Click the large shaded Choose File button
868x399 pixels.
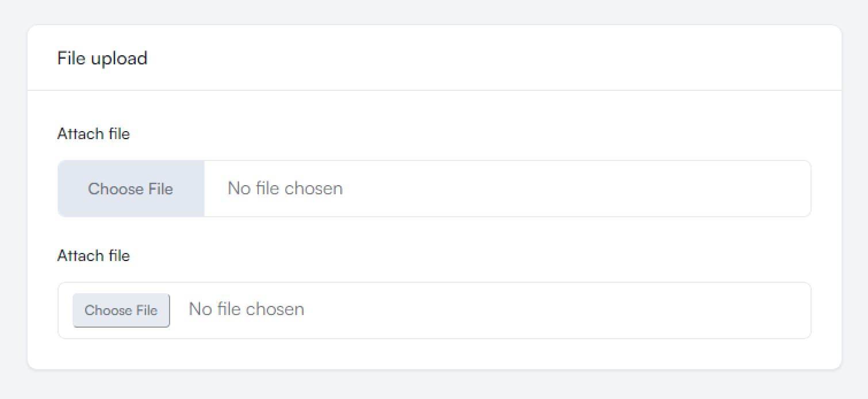tap(130, 189)
